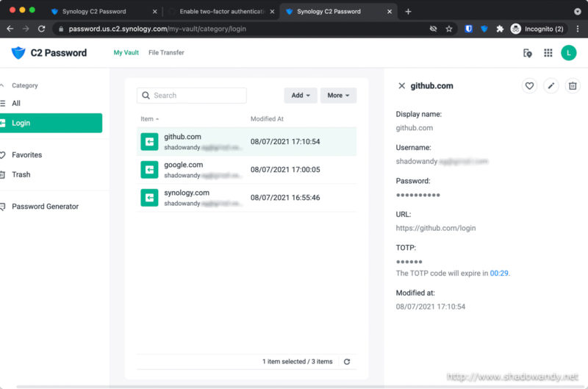Image resolution: width=588 pixels, height=389 pixels.
Task: Open the More dropdown menu
Action: pyautogui.click(x=338, y=96)
